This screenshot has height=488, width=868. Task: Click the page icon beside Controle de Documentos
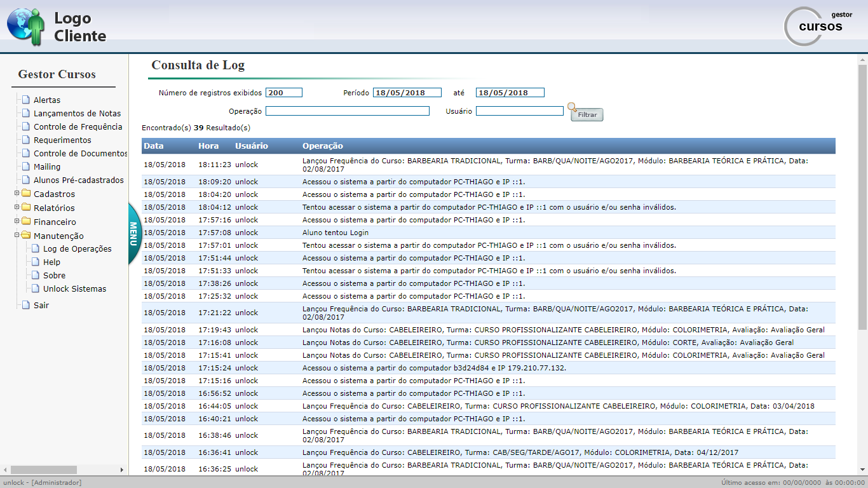[25, 153]
